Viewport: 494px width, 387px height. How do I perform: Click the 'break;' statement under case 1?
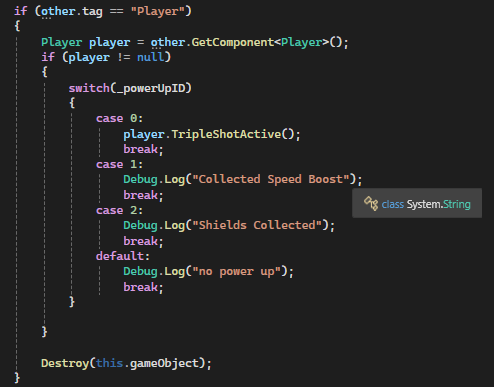(x=143, y=195)
